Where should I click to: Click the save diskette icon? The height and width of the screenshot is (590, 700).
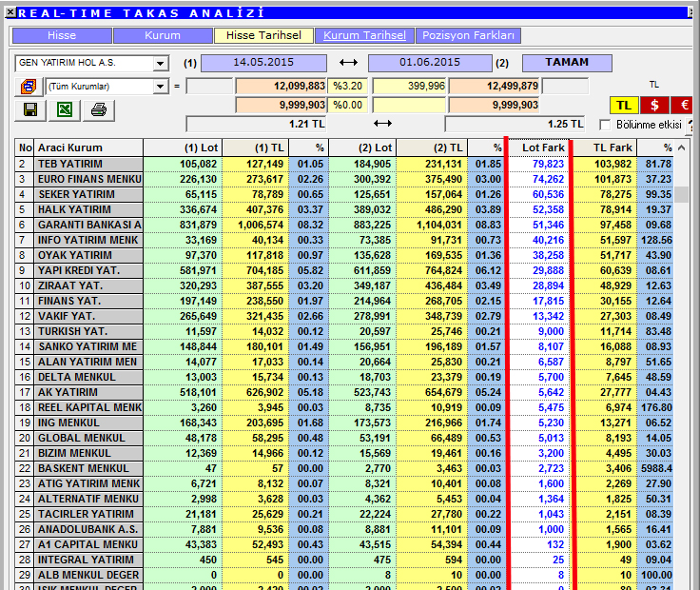coord(30,109)
